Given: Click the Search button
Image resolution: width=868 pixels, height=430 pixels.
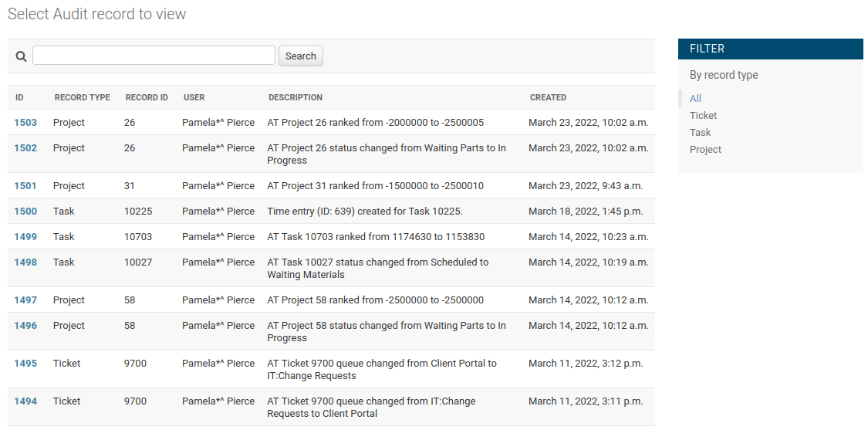Looking at the screenshot, I should (301, 56).
